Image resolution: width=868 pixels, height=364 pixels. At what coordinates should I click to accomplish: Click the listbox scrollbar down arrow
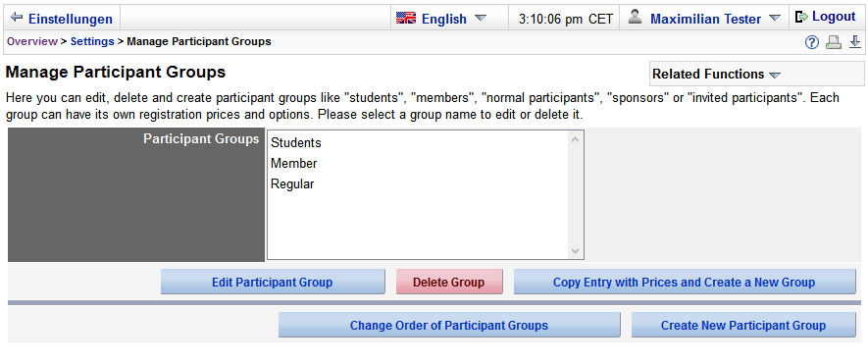click(x=575, y=251)
